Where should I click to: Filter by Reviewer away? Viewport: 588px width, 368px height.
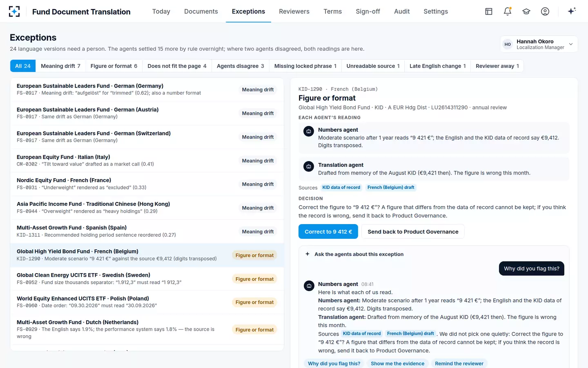497,66
